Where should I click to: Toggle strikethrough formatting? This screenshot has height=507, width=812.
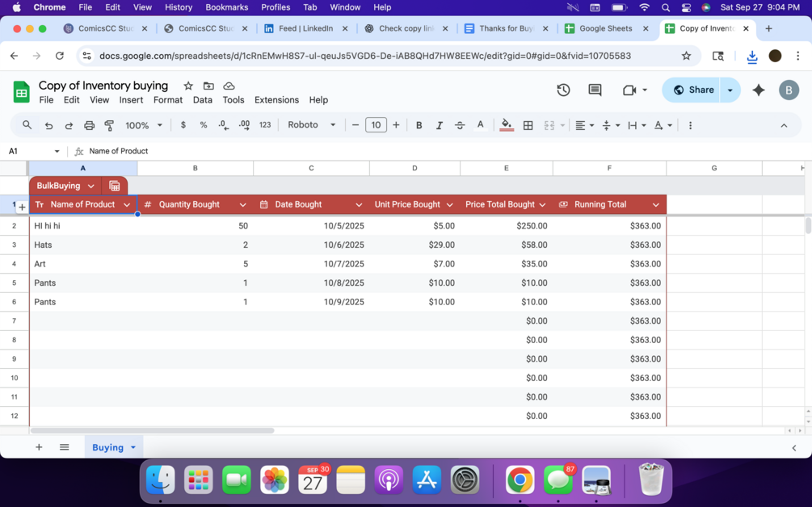(460, 125)
